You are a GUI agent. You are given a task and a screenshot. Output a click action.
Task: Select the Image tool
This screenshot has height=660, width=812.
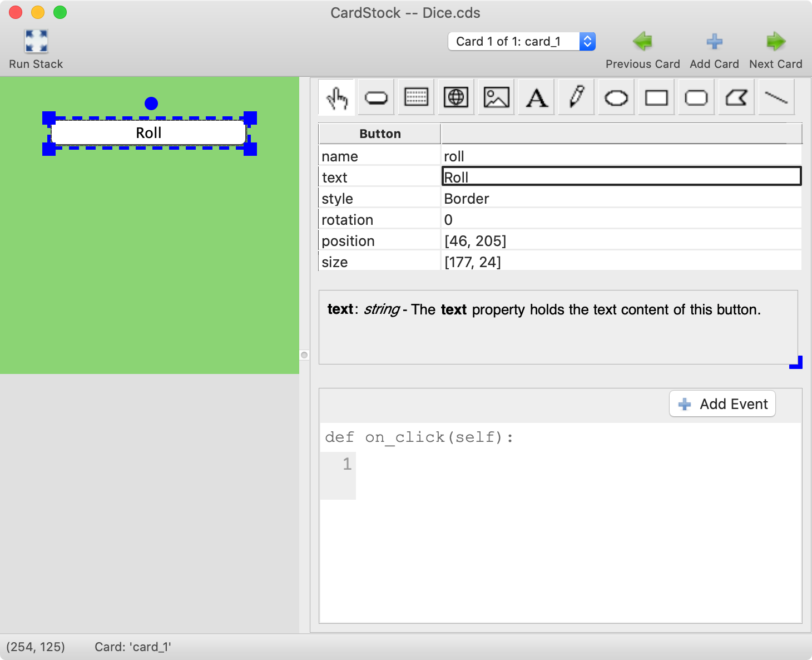pos(496,98)
